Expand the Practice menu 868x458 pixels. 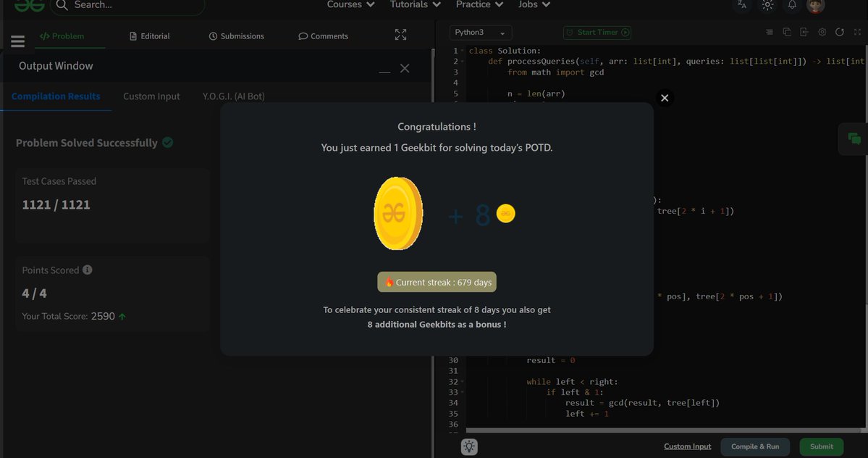click(479, 4)
